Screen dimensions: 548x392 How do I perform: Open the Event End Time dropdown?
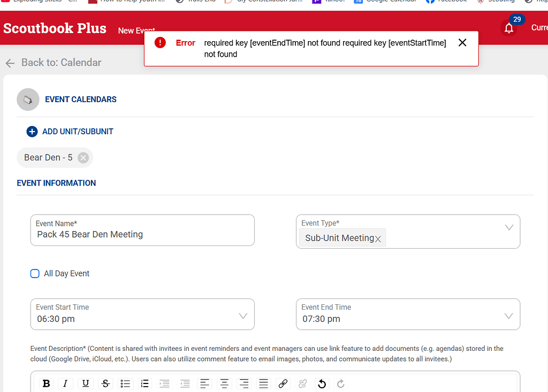(509, 316)
